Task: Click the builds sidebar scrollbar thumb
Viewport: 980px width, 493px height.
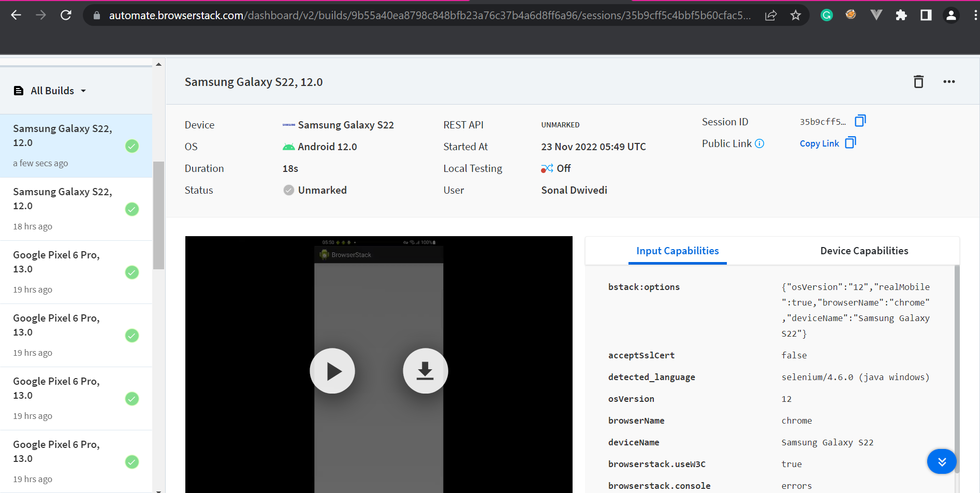Action: pyautogui.click(x=158, y=215)
